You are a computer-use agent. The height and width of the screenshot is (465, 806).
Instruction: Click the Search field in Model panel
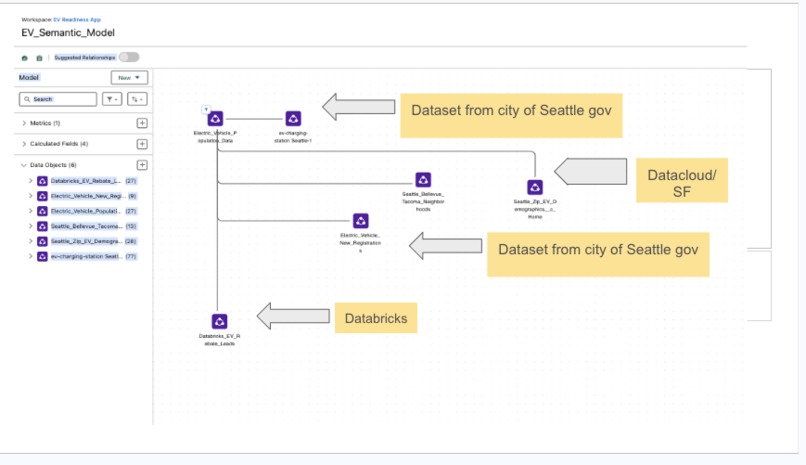click(58, 99)
